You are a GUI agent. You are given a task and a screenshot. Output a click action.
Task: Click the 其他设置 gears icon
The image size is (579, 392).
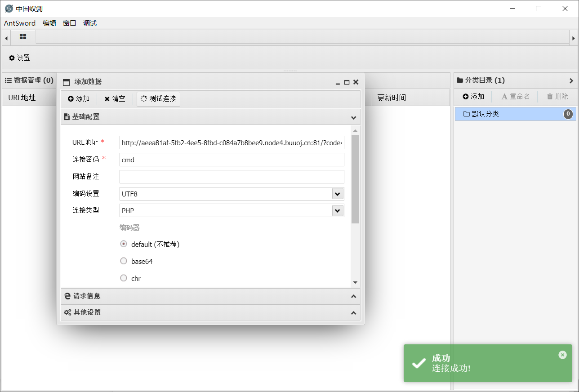click(67, 312)
